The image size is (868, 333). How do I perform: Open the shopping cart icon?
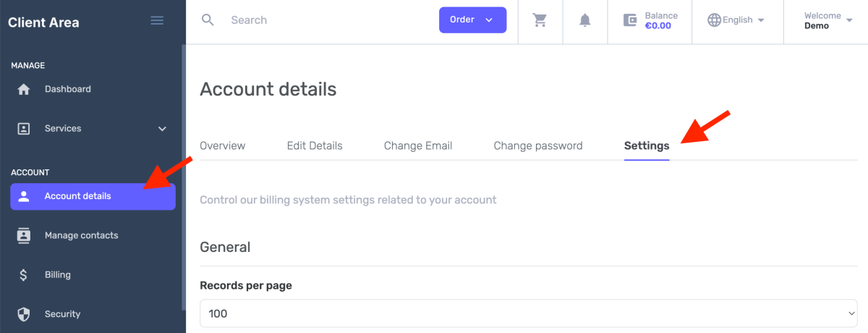pyautogui.click(x=540, y=20)
